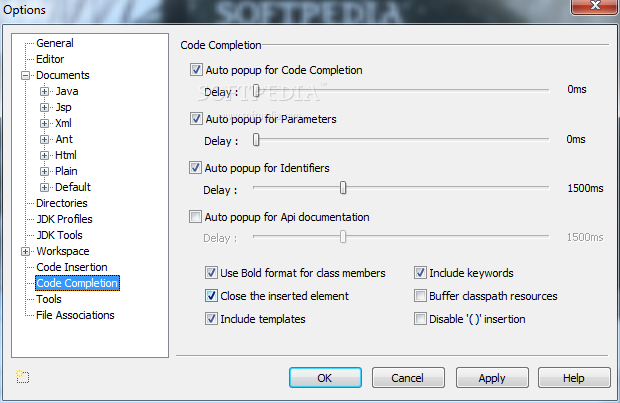The width and height of the screenshot is (620, 403).
Task: Select File Associations tree item
Action: (75, 315)
